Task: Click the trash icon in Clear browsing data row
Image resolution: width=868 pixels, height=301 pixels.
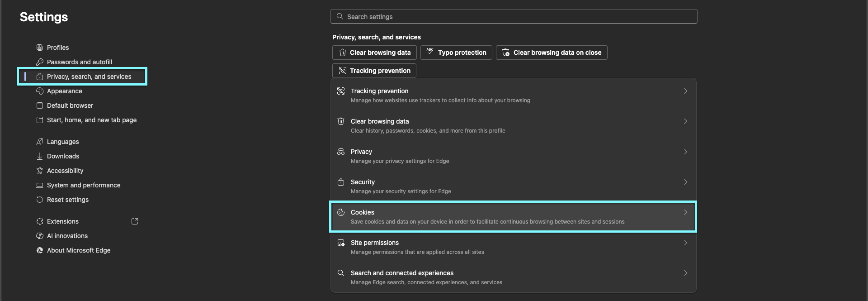Action: pyautogui.click(x=341, y=121)
